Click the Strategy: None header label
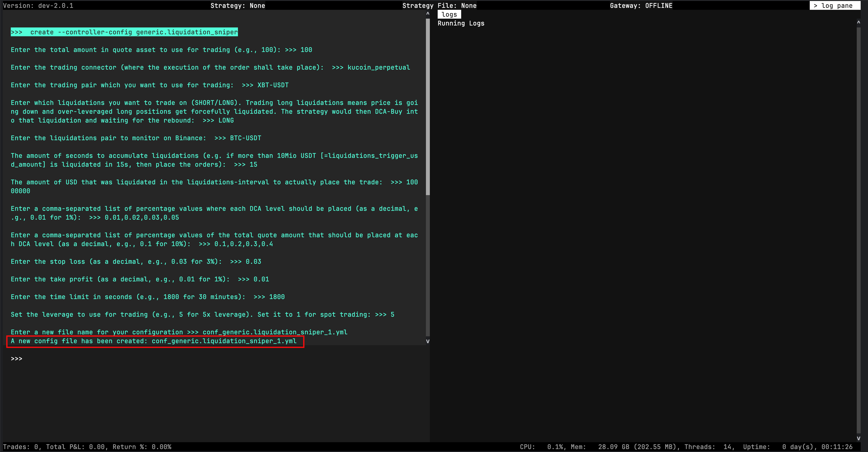Screen dimensions: 868x452 tap(237, 5)
